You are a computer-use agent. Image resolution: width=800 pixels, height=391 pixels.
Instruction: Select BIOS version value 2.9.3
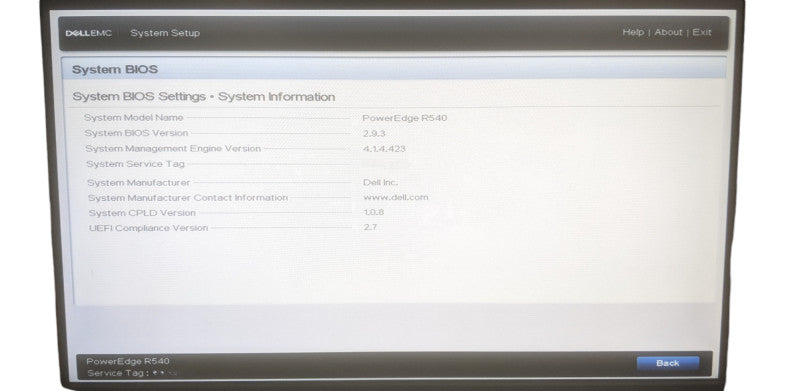coord(374,133)
